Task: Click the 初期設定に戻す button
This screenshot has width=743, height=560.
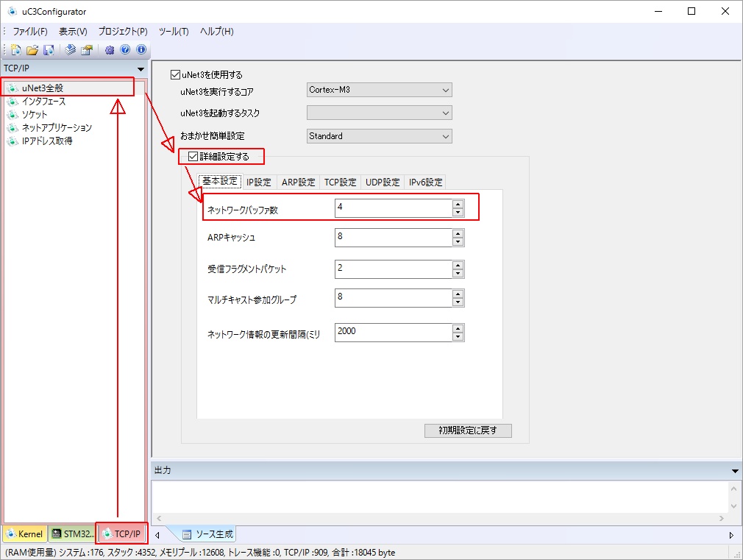Action: click(x=467, y=430)
